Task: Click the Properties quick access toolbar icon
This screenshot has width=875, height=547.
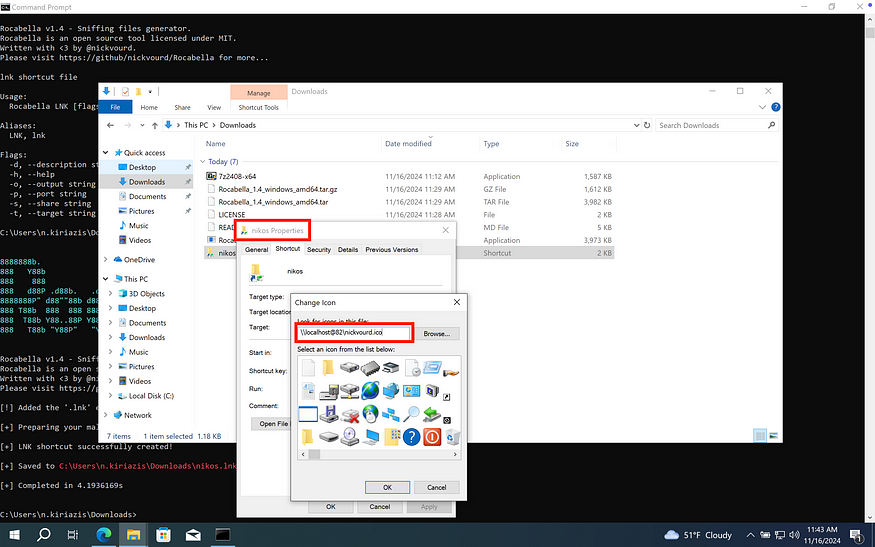Action: (125, 91)
